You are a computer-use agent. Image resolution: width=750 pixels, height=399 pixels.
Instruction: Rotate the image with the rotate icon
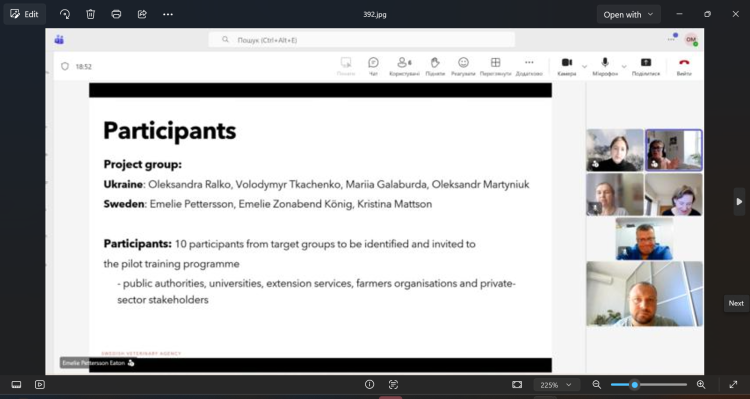pyautogui.click(x=65, y=14)
